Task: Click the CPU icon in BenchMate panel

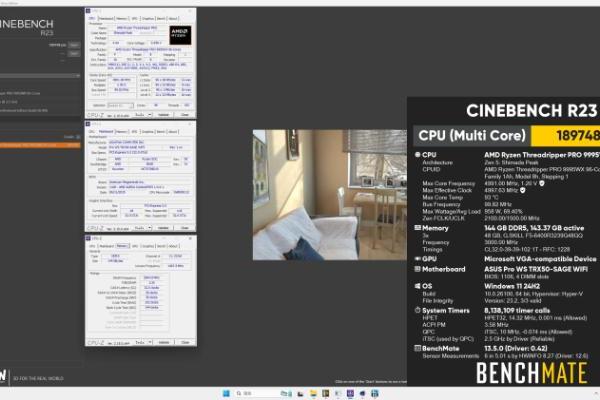Action: pyautogui.click(x=417, y=155)
